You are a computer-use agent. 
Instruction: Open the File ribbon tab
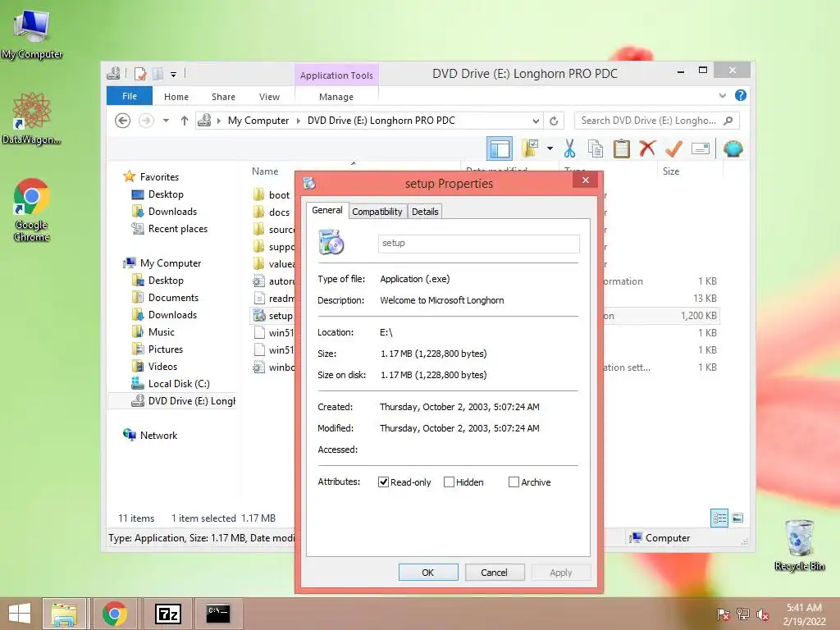tap(130, 96)
